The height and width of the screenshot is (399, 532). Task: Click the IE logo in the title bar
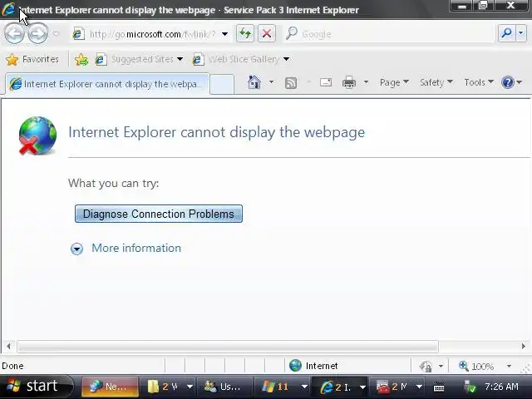click(8, 9)
